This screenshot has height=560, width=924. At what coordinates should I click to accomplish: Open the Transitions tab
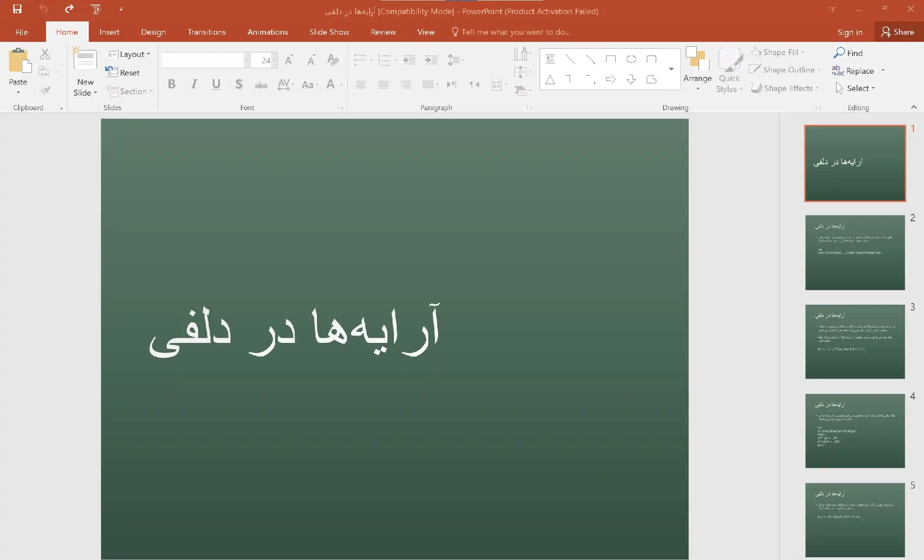pyautogui.click(x=207, y=32)
